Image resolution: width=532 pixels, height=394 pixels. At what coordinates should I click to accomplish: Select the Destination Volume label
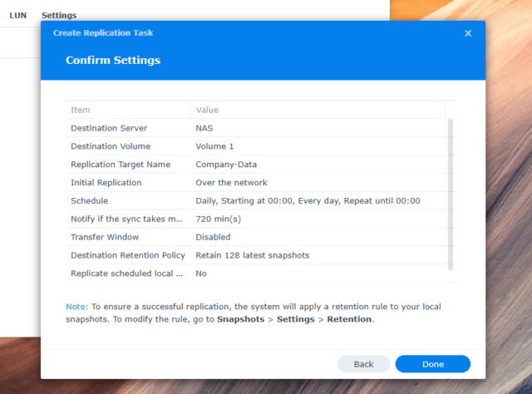click(x=111, y=146)
